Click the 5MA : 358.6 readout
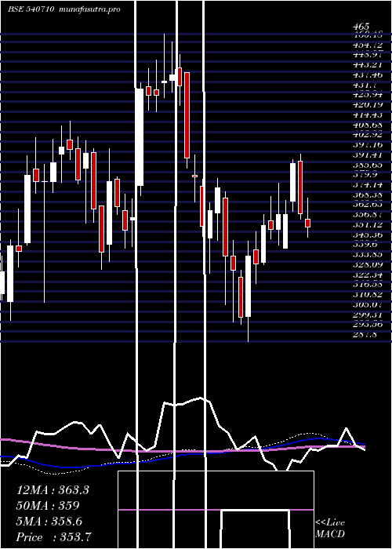The height and width of the screenshot is (549, 392). coord(49,522)
